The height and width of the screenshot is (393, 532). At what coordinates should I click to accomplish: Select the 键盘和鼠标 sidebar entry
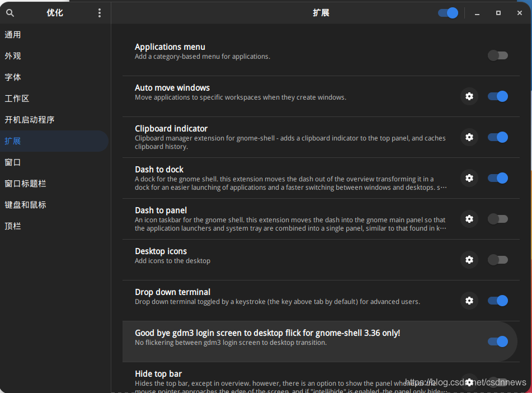26,205
